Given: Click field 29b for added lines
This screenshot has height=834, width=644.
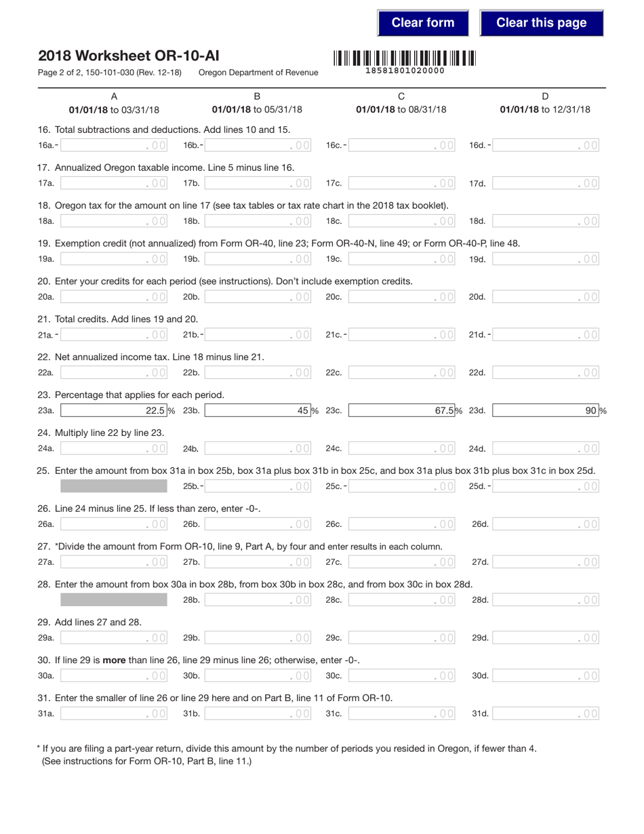Looking at the screenshot, I should pos(258,637).
